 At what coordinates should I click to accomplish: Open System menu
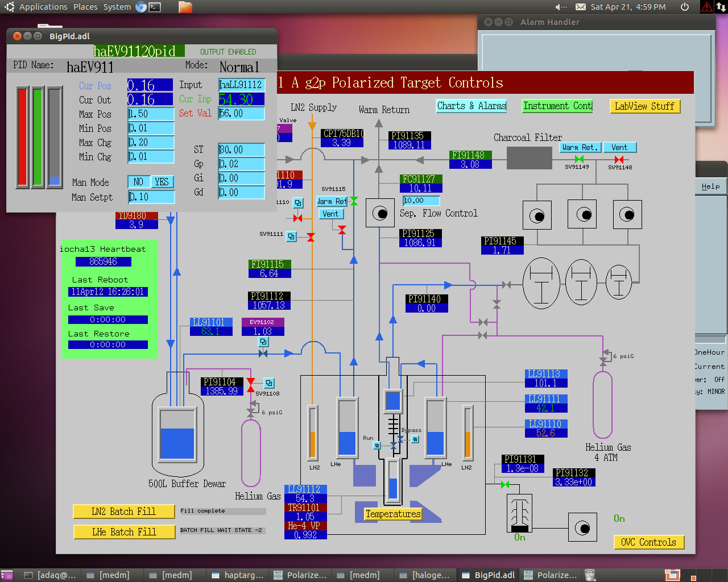tap(117, 7)
